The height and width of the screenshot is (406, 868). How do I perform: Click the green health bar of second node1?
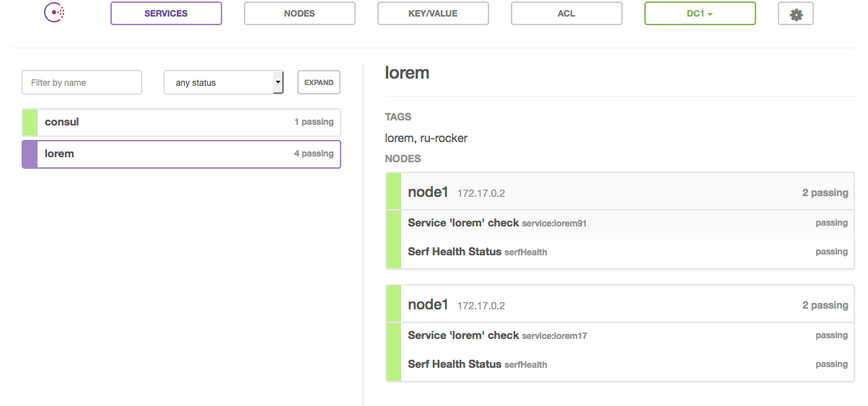tap(393, 333)
